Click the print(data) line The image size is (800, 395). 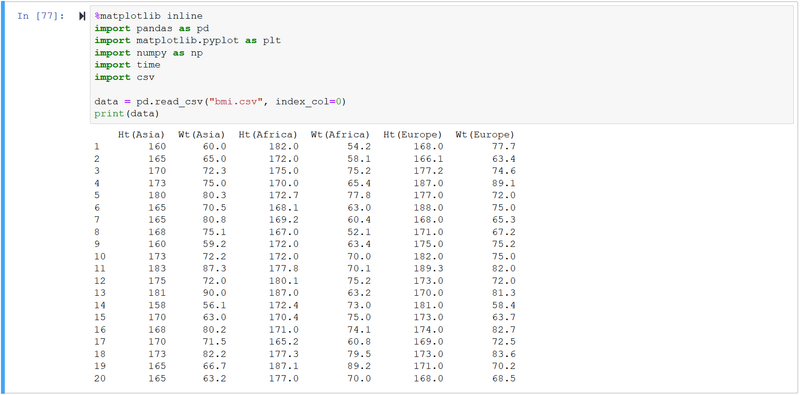tap(127, 114)
